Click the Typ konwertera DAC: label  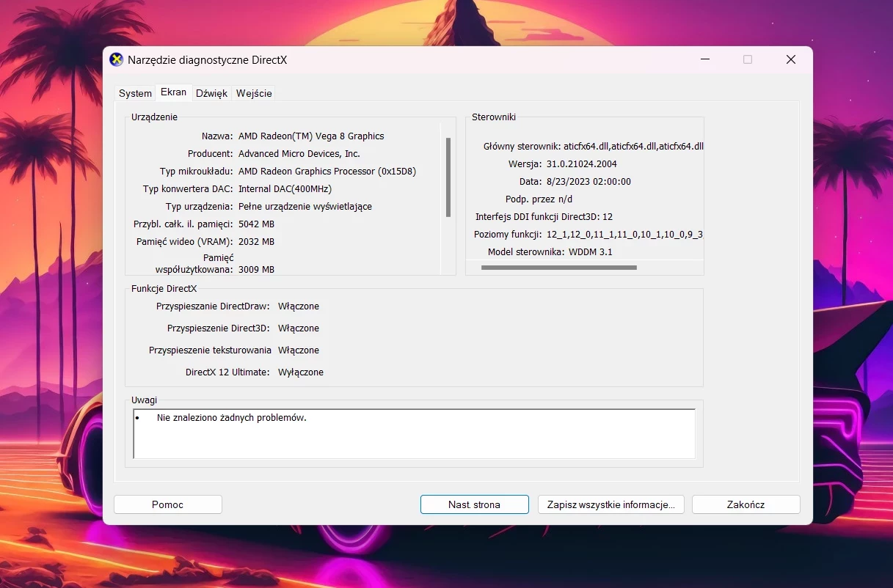tap(188, 189)
